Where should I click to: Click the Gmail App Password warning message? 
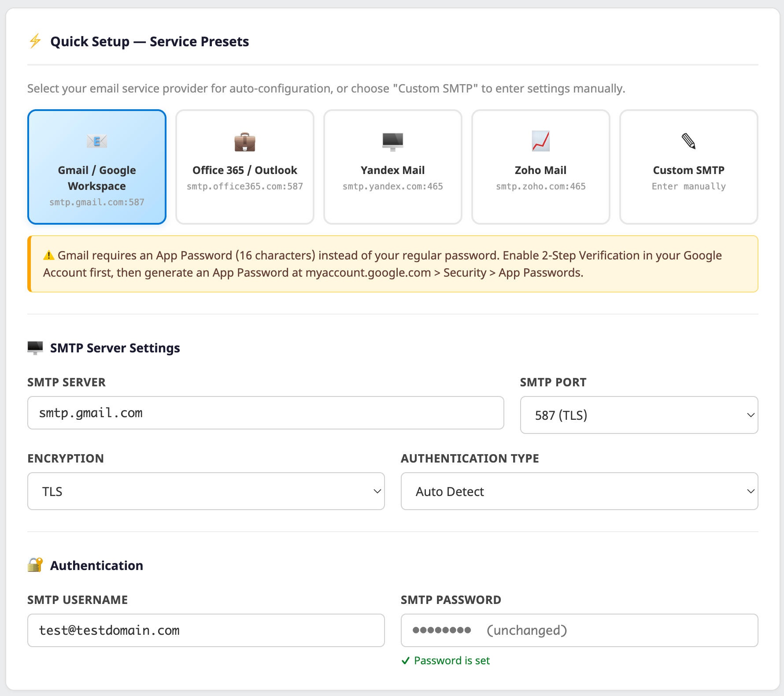pyautogui.click(x=393, y=264)
